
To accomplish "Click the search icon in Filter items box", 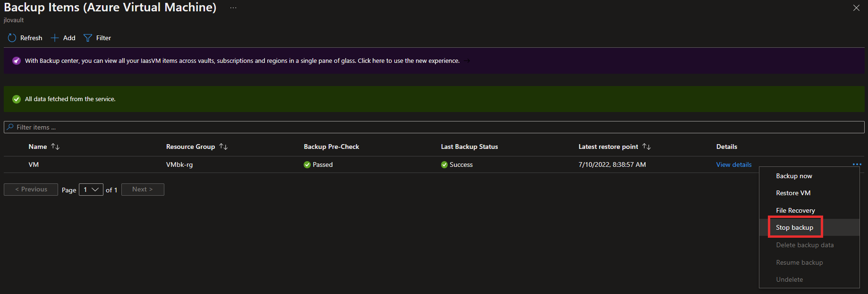I will (x=10, y=127).
